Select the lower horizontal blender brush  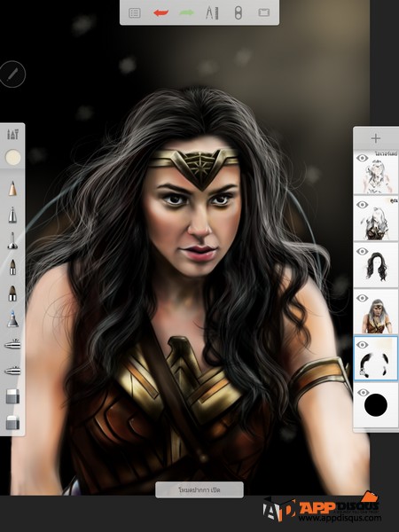click(x=12, y=371)
